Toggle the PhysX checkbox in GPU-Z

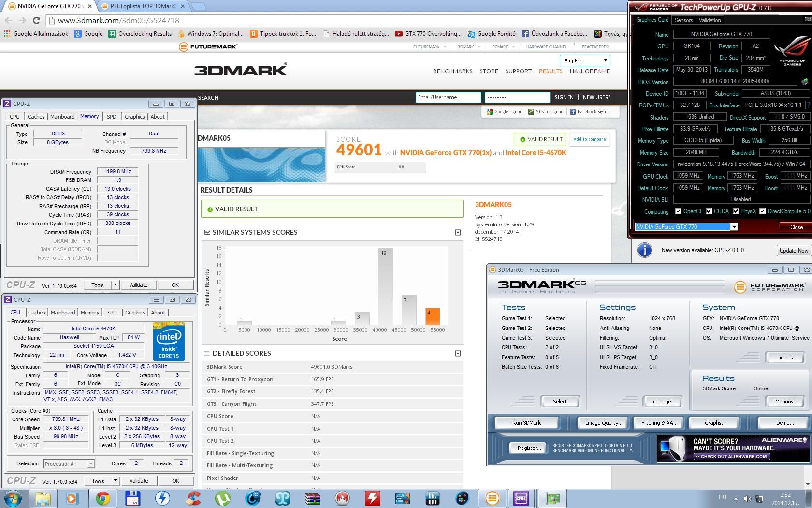coord(736,211)
